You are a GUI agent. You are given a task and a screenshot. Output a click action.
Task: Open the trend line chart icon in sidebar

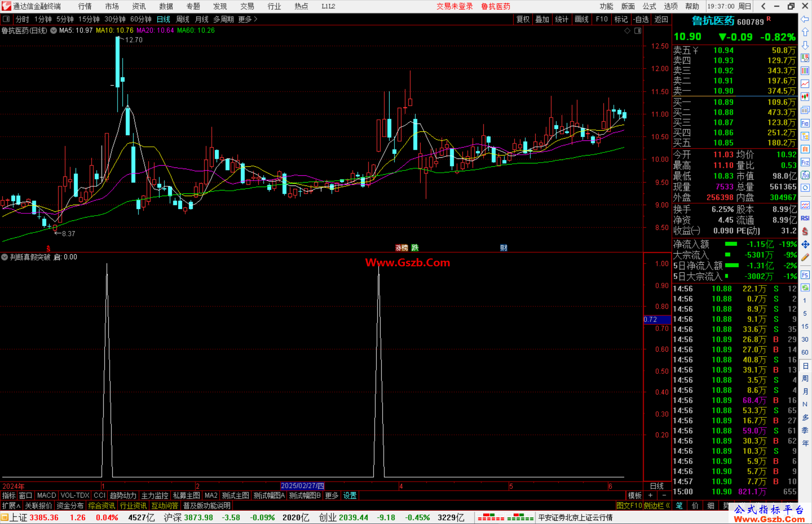(x=805, y=84)
